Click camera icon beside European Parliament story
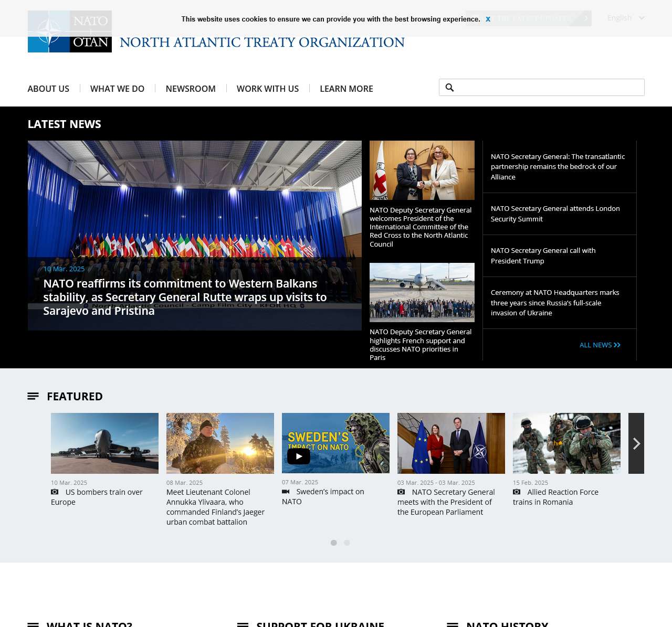This screenshot has height=627, width=672. 401,492
